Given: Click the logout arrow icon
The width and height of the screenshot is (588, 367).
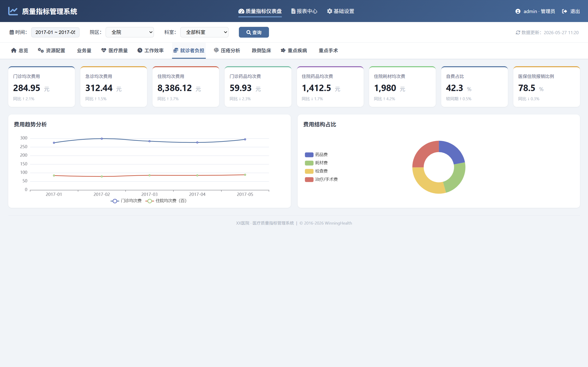Looking at the screenshot, I should 564,11.
